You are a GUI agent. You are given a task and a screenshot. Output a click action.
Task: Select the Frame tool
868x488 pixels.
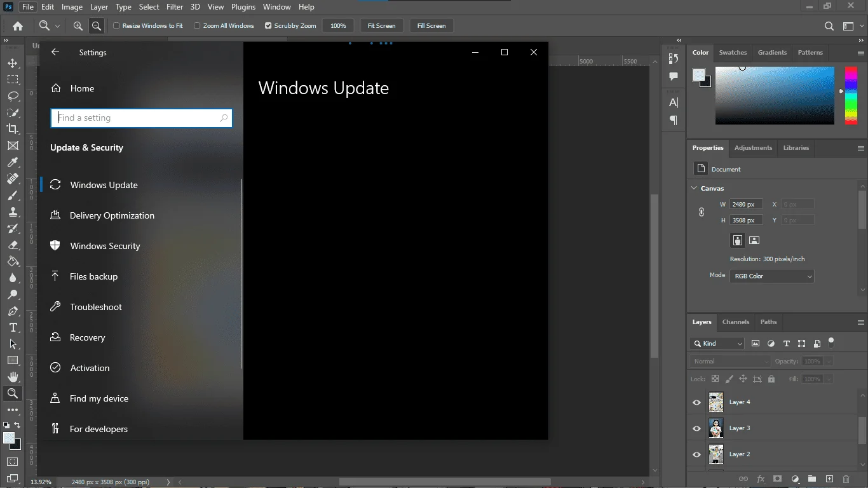12,146
